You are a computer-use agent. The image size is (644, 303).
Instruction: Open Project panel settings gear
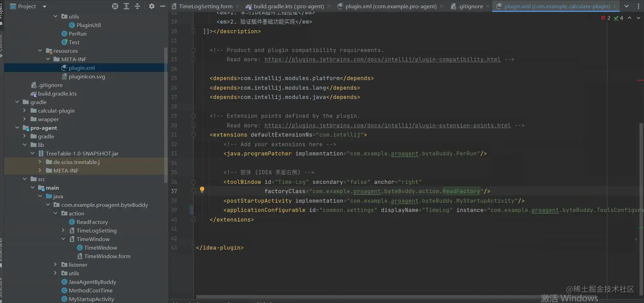coord(152,6)
